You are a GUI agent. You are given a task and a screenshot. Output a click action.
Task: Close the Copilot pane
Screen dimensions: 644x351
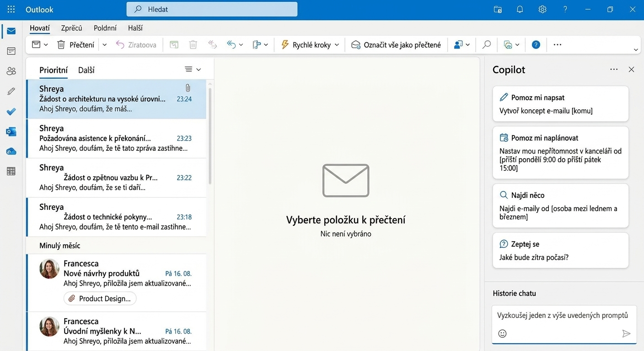[x=631, y=69]
